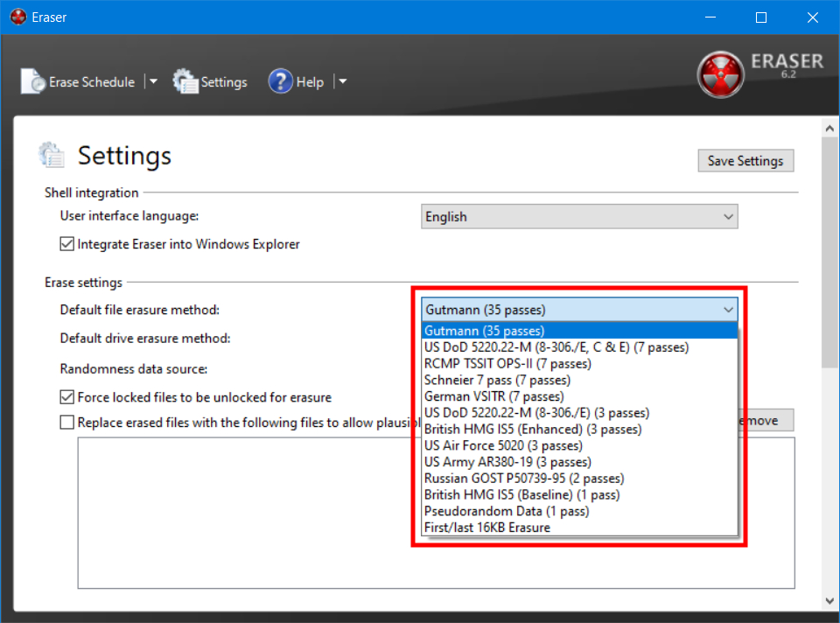Image resolution: width=840 pixels, height=623 pixels.
Task: Toggle Integrate Eraser into Windows Explorer checkbox
Action: pyautogui.click(x=67, y=244)
